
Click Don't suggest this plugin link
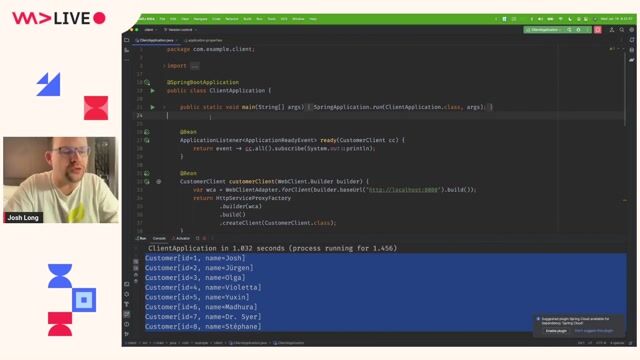(594, 331)
